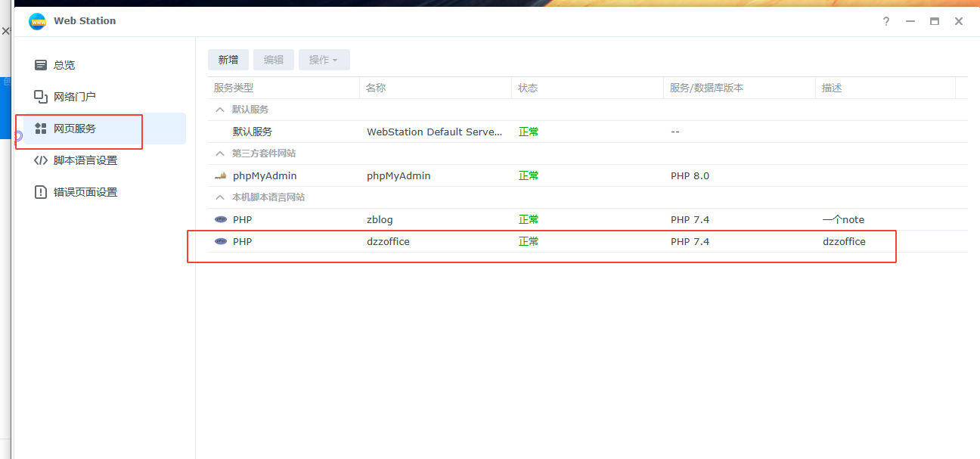980x459 pixels.
Task: Click the 一个note description cell
Action: click(x=843, y=219)
